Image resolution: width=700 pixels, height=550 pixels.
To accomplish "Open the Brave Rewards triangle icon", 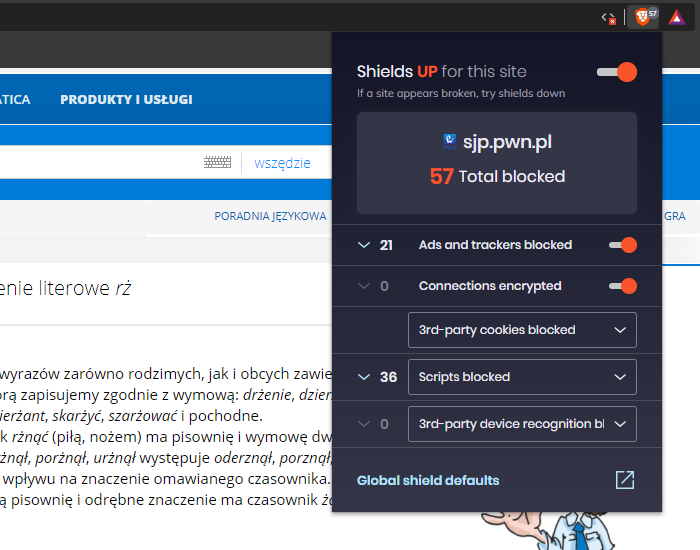I will (x=676, y=17).
